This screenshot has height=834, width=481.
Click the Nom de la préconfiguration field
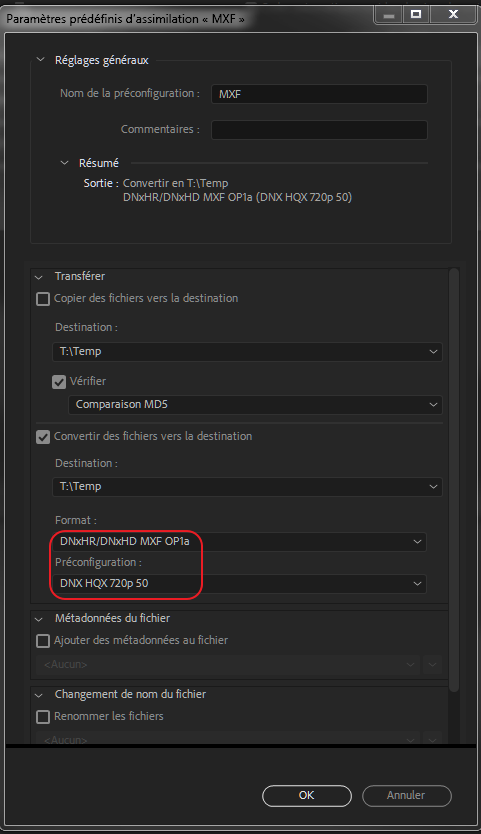[319, 94]
